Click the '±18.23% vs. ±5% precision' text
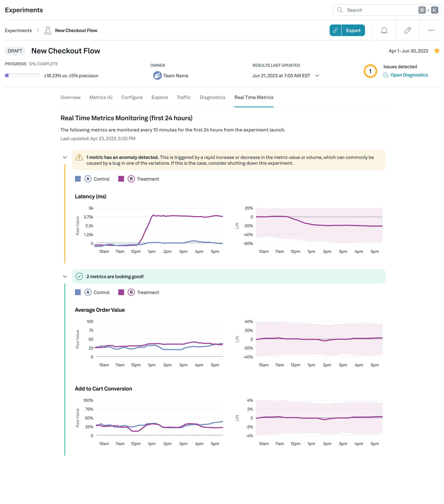This screenshot has height=504, width=444. click(71, 76)
